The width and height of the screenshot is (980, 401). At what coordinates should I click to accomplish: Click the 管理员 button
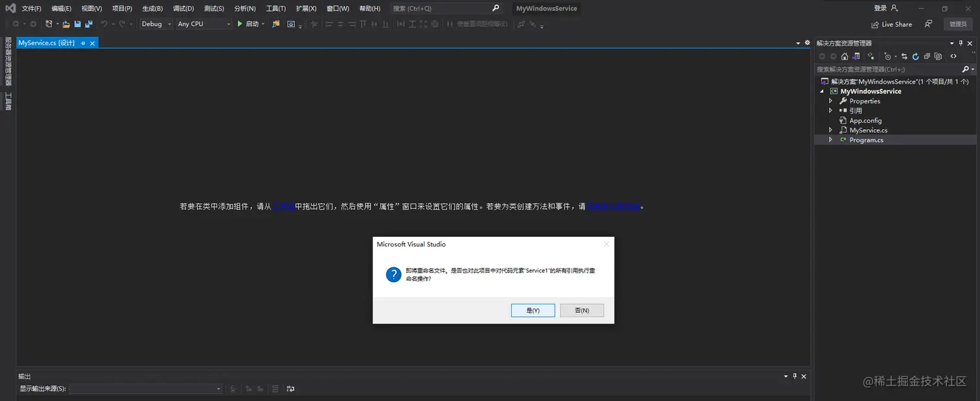tap(959, 24)
